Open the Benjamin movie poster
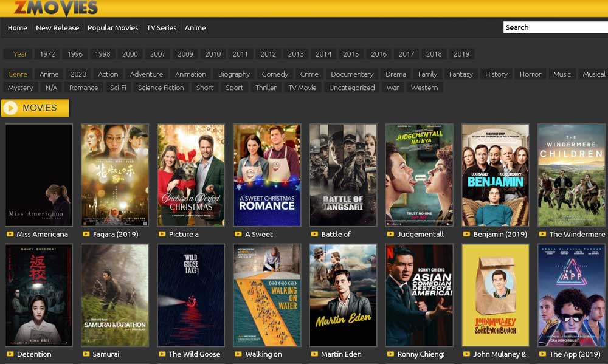Viewport: 608px width, 364px height. [495, 175]
